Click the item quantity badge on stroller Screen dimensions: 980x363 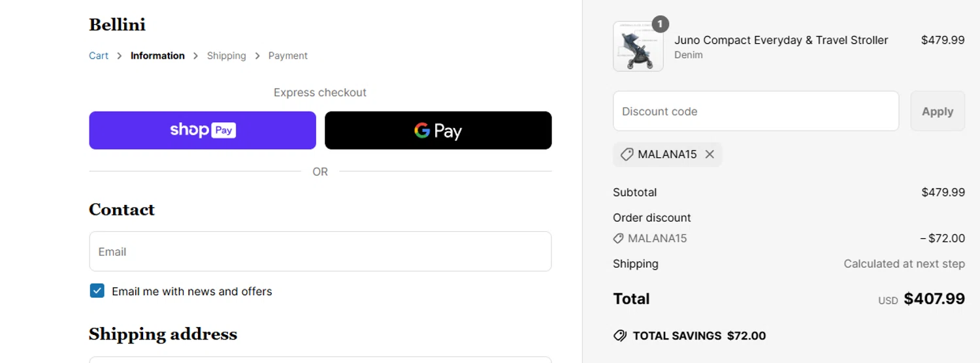660,25
